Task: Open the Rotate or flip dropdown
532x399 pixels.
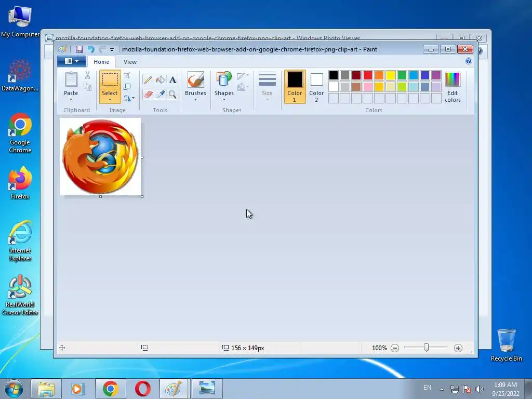Action: pyautogui.click(x=129, y=98)
